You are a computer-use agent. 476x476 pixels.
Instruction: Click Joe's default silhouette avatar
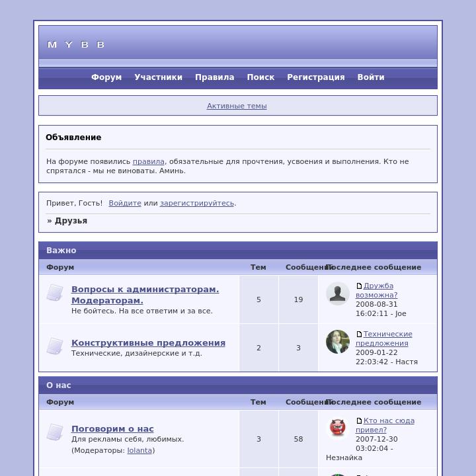[338, 294]
